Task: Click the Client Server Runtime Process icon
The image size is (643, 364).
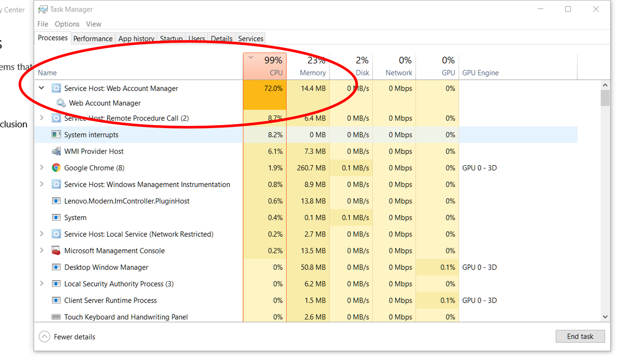Action: tap(56, 300)
